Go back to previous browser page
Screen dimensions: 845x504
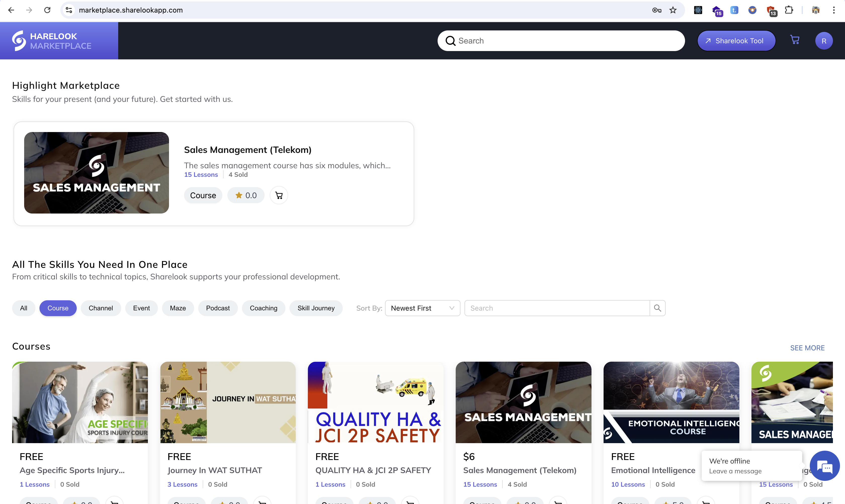click(x=11, y=10)
